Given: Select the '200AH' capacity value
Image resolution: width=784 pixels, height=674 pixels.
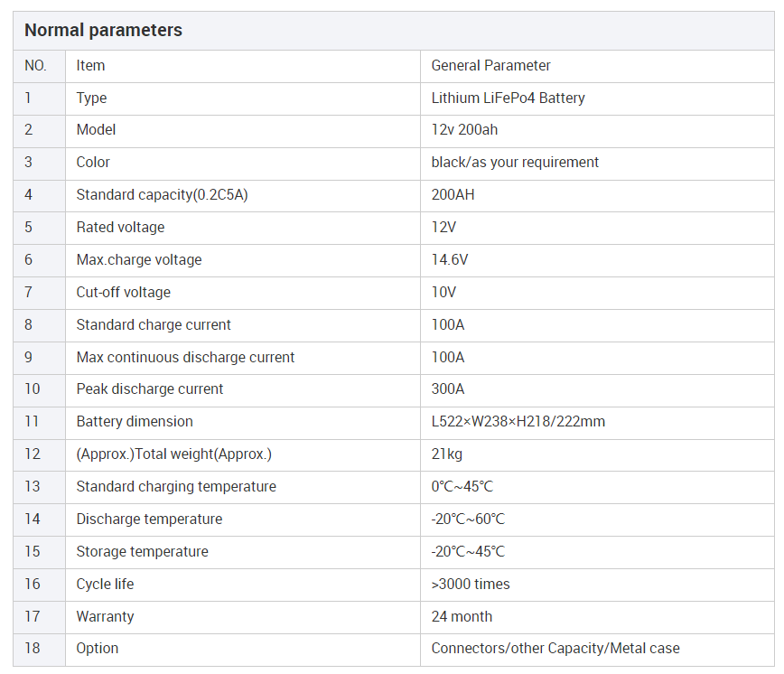Looking at the screenshot, I should (453, 195).
